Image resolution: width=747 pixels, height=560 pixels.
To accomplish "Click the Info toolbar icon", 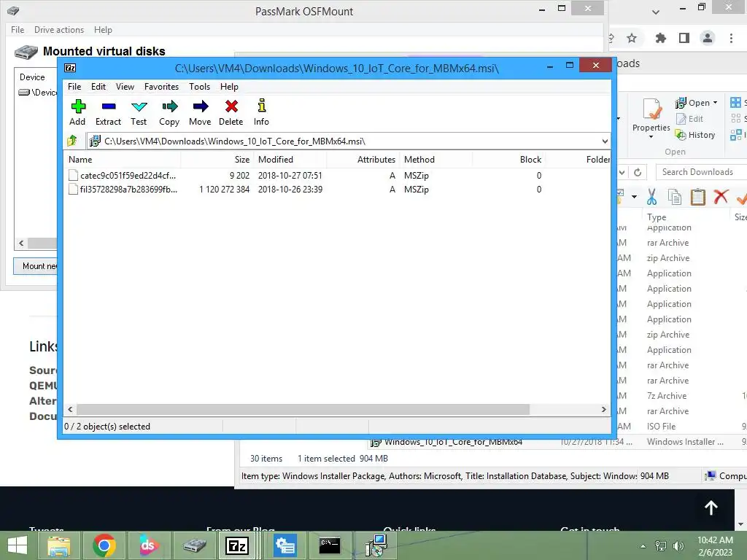I will click(x=261, y=112).
